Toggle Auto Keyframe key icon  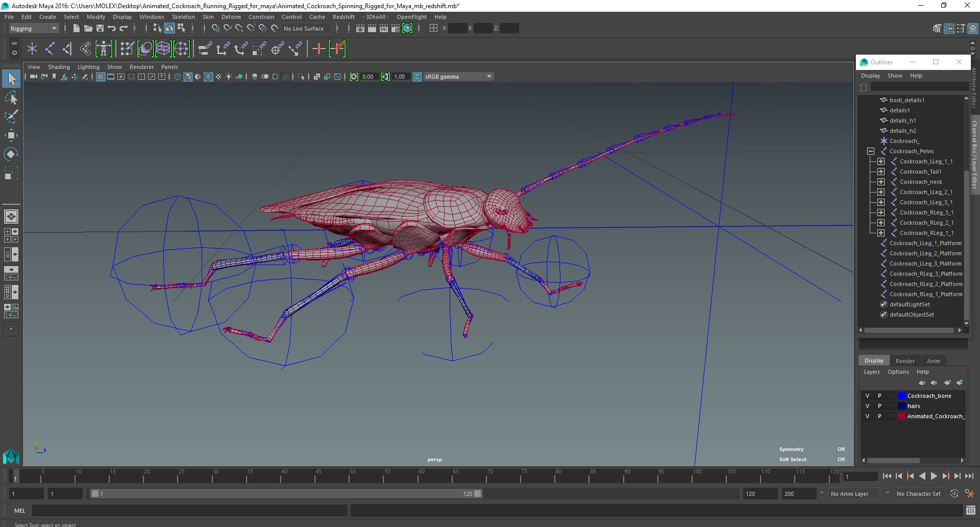click(x=954, y=494)
